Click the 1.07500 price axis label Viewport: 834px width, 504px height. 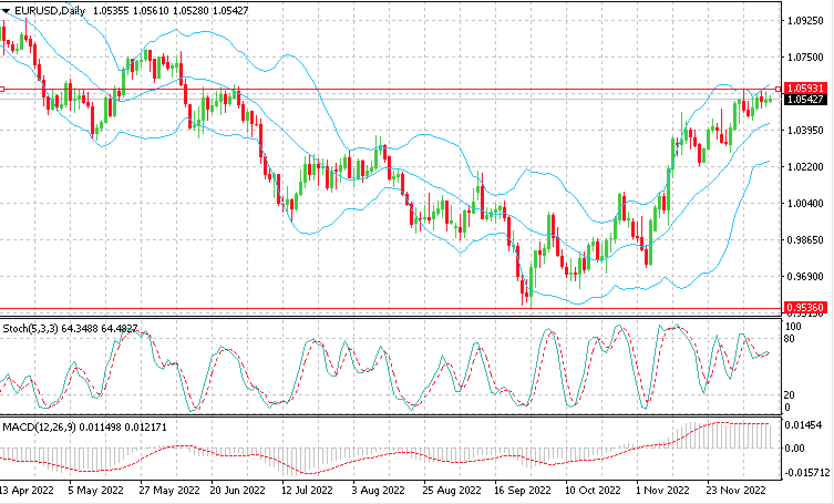805,57
